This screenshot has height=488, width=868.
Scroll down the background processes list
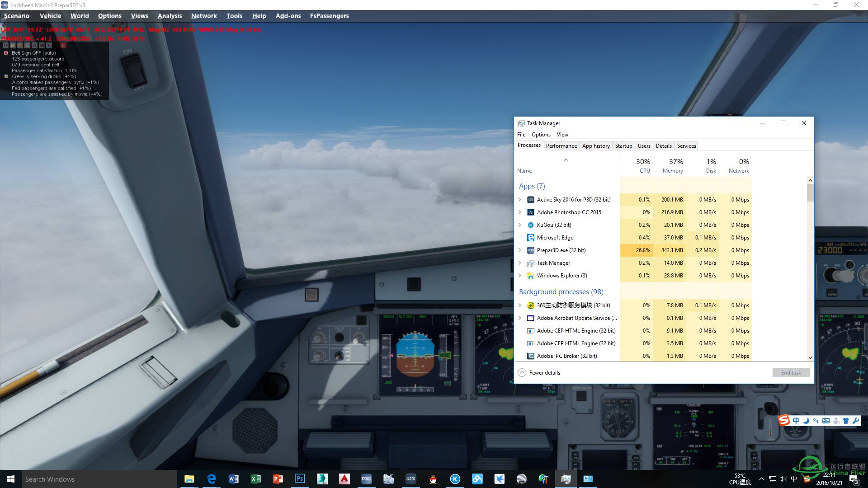[808, 357]
